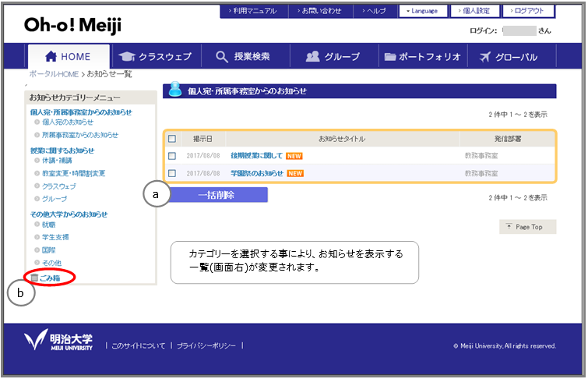Open the クラスウェブ tab

155,56
